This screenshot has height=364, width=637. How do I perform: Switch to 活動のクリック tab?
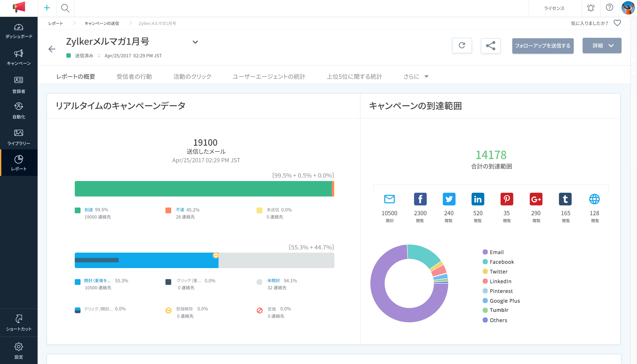click(x=192, y=76)
